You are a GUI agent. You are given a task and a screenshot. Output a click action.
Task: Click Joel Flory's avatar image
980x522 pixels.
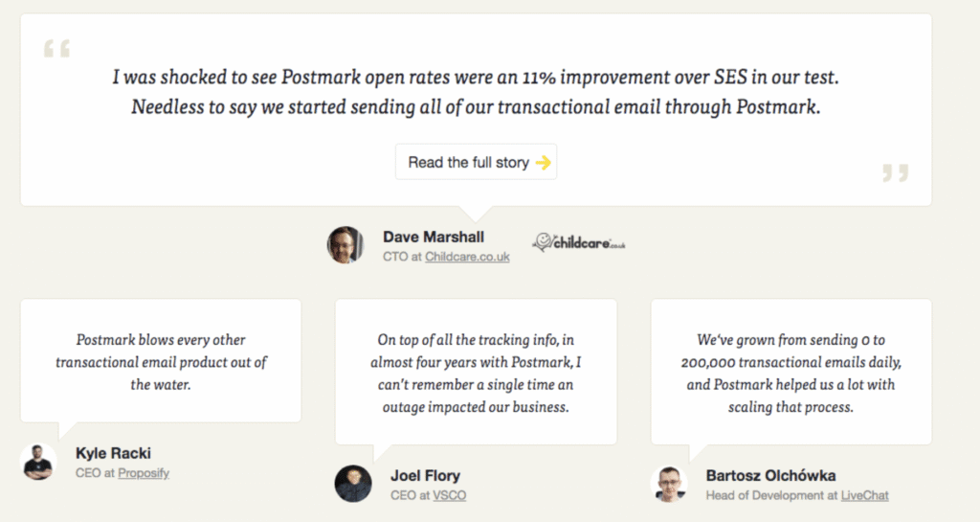(x=353, y=484)
